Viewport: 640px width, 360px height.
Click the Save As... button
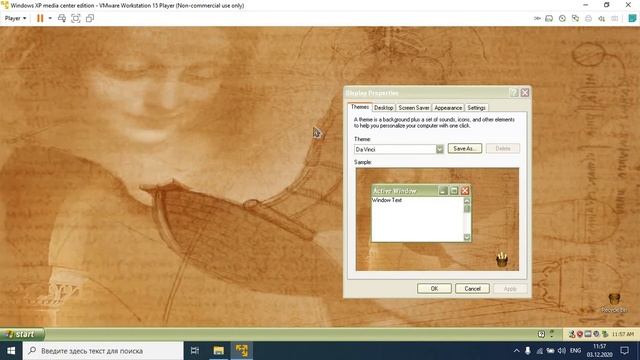click(464, 149)
